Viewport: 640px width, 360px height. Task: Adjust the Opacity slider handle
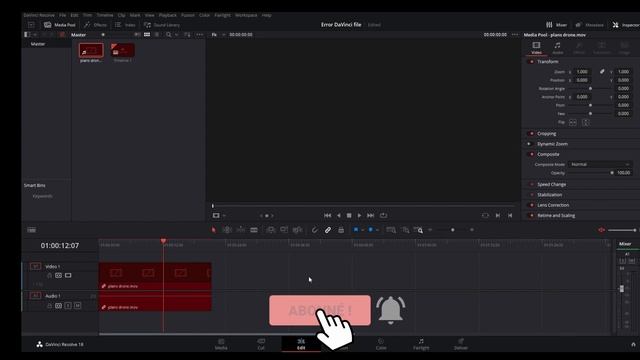coord(611,173)
